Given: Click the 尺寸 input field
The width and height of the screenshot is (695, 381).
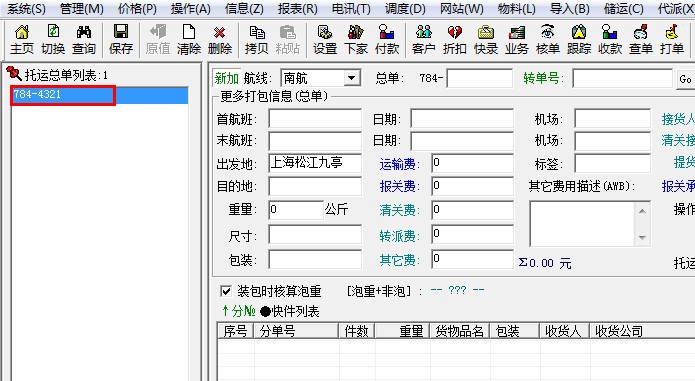Looking at the screenshot, I should coord(315,235).
